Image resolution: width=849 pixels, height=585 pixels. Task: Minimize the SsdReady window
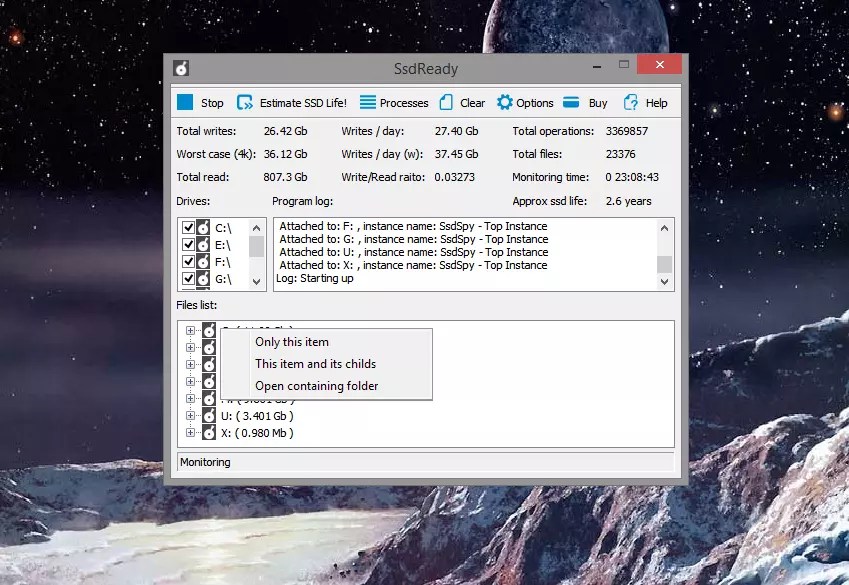click(x=597, y=66)
